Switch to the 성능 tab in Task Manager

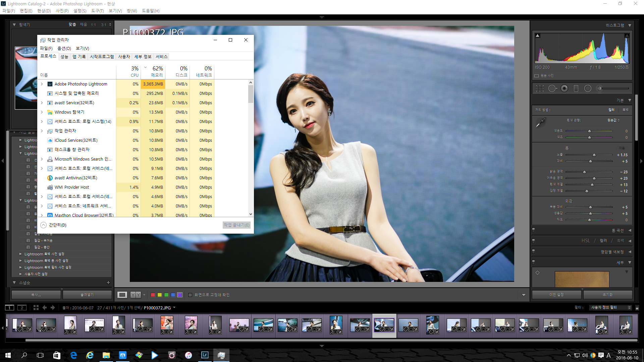(x=64, y=57)
